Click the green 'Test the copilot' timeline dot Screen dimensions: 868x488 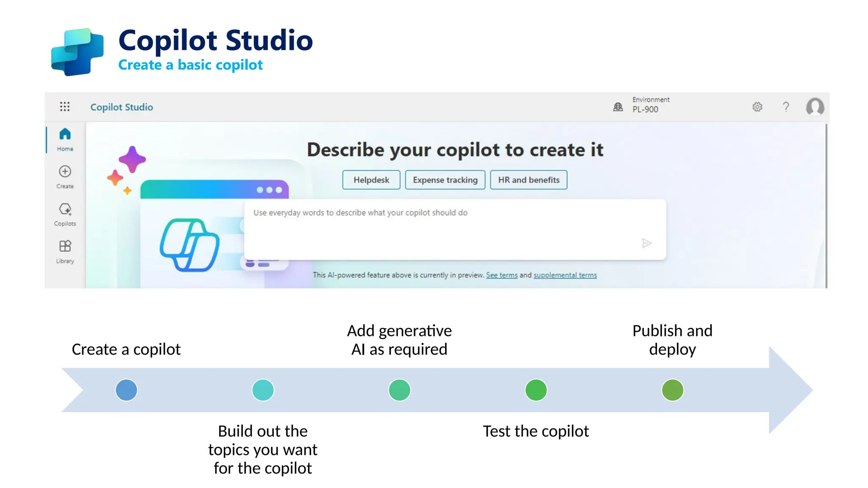pyautogui.click(x=536, y=390)
